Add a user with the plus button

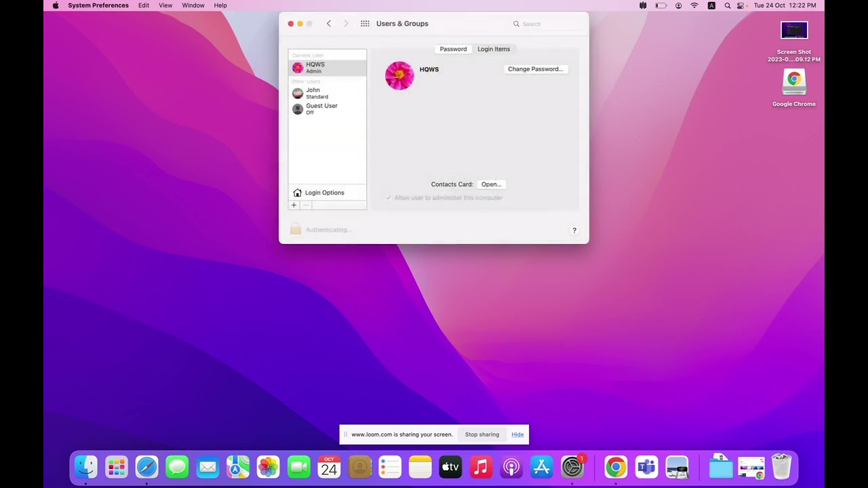coord(294,205)
